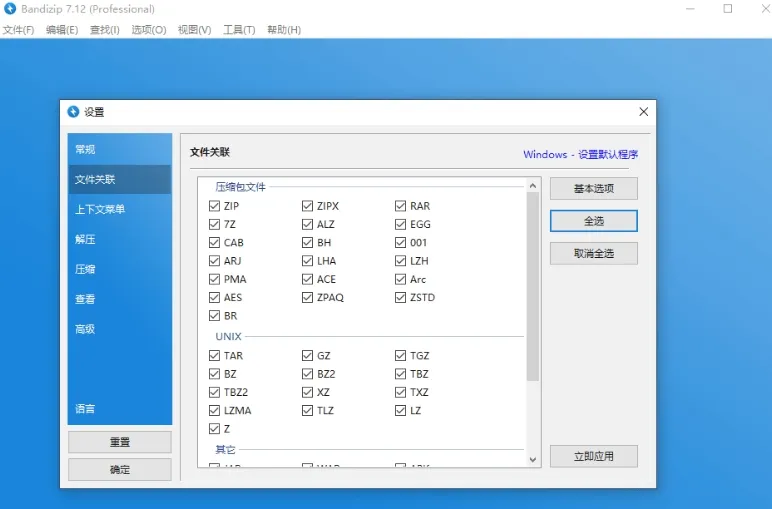Screen dimensions: 772x509
Task: Click the 全选 button
Action: pos(594,221)
